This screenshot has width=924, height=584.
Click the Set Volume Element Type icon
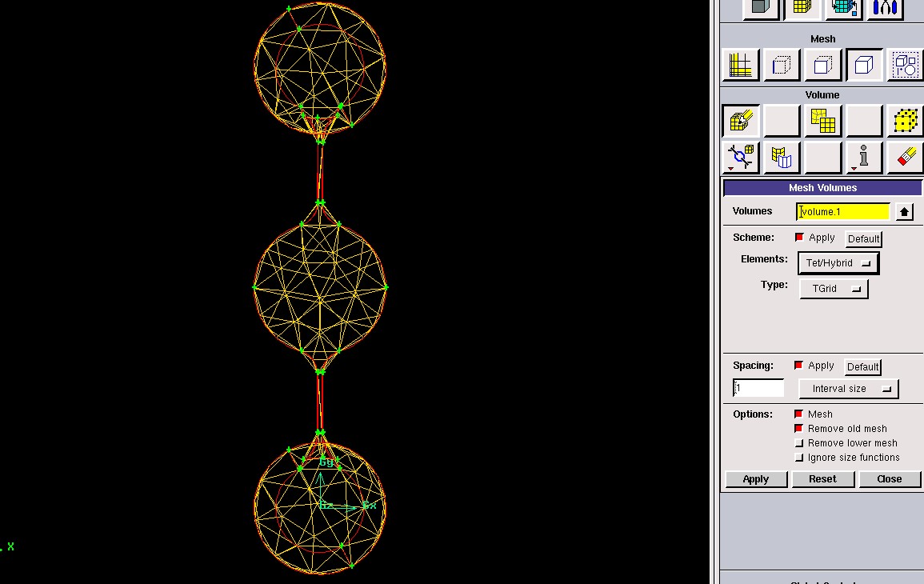pos(905,121)
